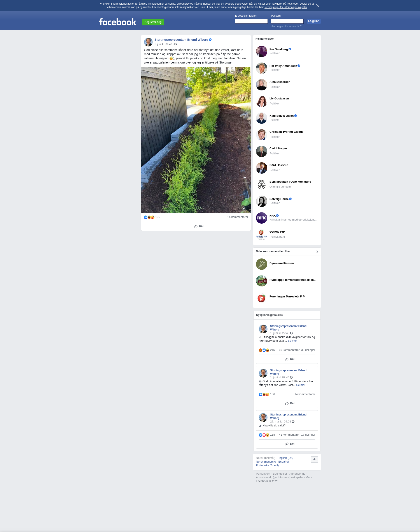Open reaction icons on the main post

[149, 217]
